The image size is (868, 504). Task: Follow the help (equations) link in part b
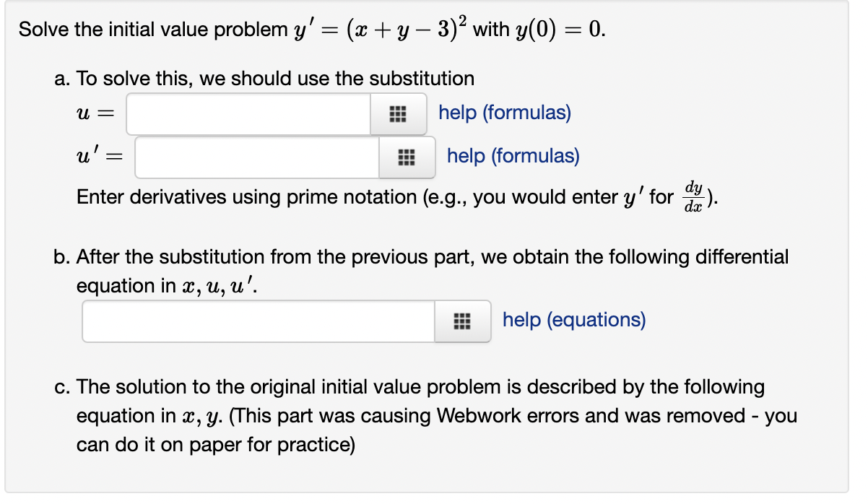573,320
